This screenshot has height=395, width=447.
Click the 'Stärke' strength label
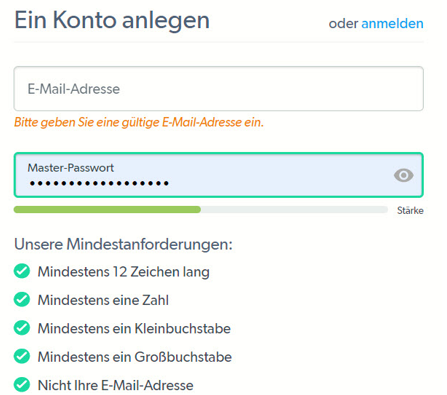pos(410,210)
